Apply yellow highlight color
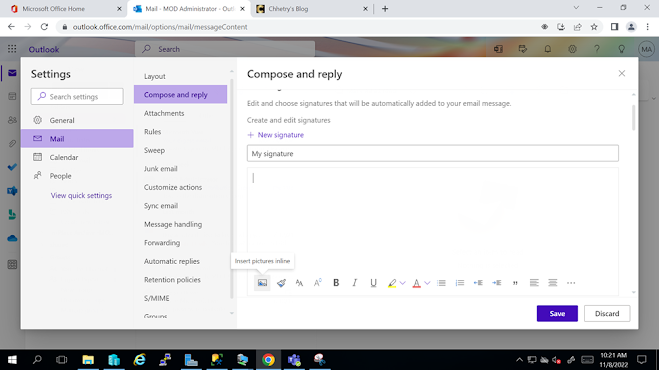The image size is (659, 370). [x=392, y=283]
